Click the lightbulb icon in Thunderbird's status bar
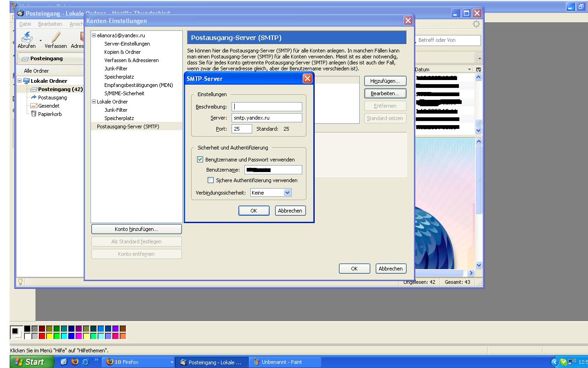Image resolution: width=588 pixels, height=368 pixels. [20, 282]
